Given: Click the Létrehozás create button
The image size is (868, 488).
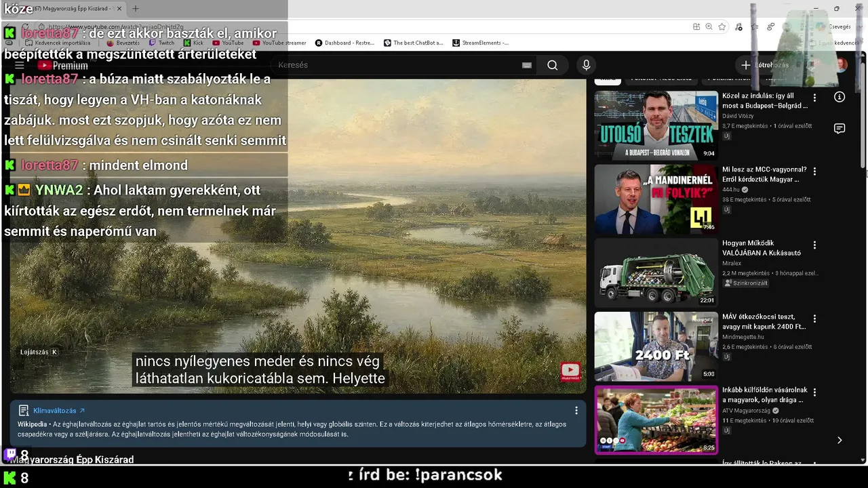Looking at the screenshot, I should (x=765, y=65).
